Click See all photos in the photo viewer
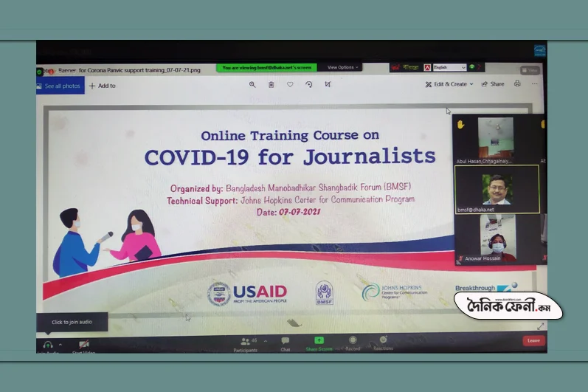588x392 pixels. pos(59,86)
